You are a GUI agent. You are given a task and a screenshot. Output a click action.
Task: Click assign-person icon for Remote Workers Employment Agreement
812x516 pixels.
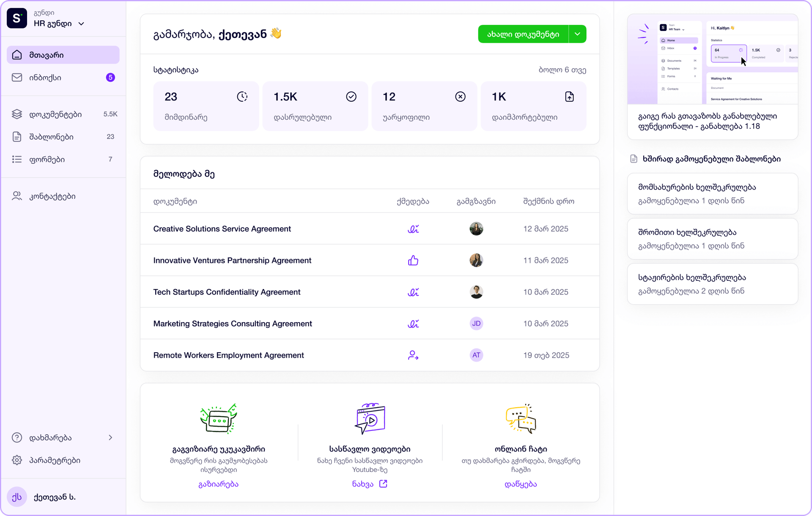413,355
